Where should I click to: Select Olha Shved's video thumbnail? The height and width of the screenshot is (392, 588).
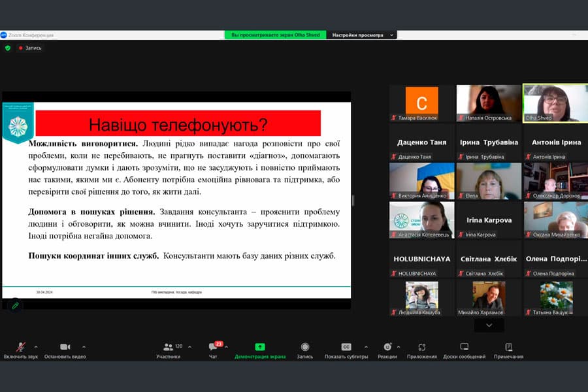click(x=555, y=103)
